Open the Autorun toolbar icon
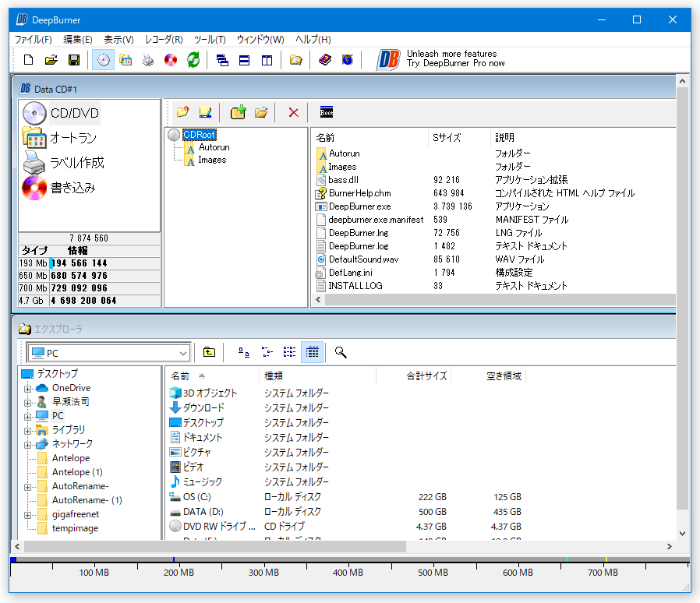 pyautogui.click(x=126, y=60)
